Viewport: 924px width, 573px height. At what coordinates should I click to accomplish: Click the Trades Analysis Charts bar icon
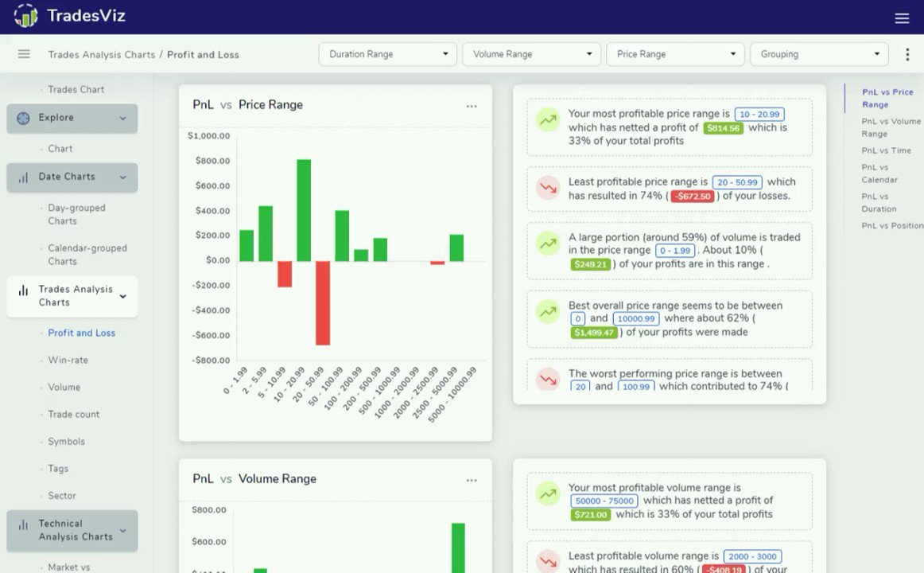23,290
